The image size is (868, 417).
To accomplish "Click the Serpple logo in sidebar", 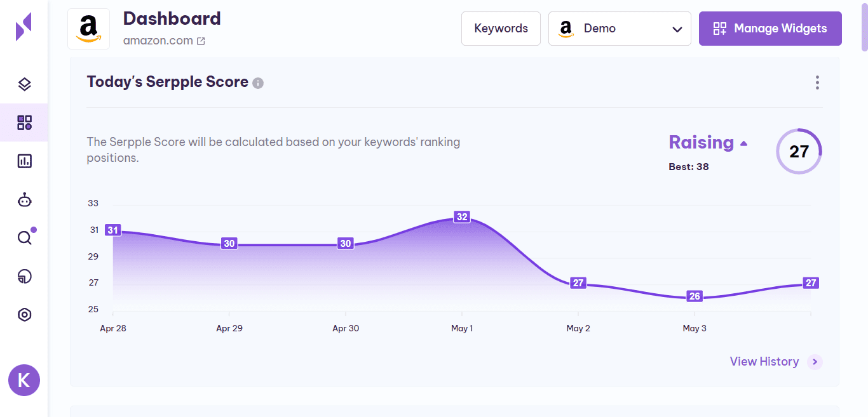I will [24, 27].
